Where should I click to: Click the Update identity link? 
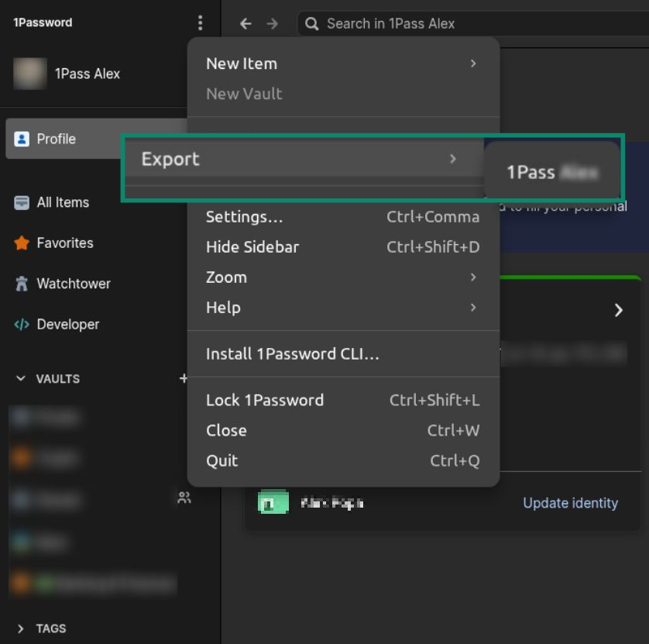pyautogui.click(x=570, y=503)
